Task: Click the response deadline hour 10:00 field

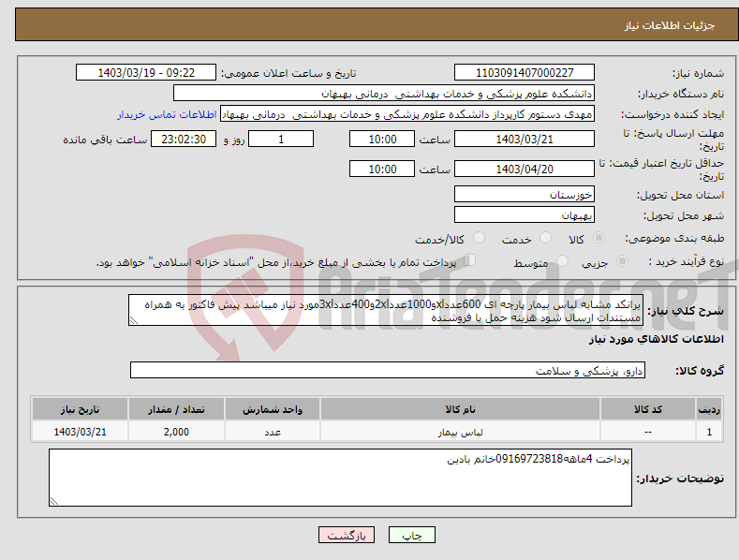Action: [x=382, y=139]
